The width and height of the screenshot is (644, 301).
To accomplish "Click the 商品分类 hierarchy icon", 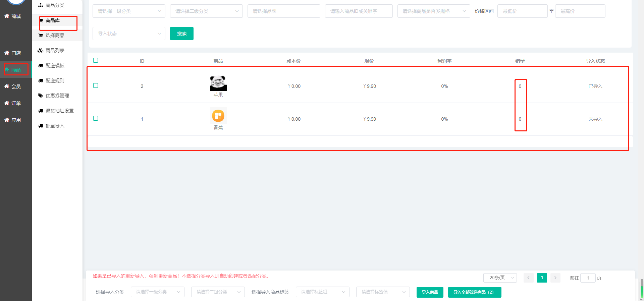I will (x=41, y=5).
